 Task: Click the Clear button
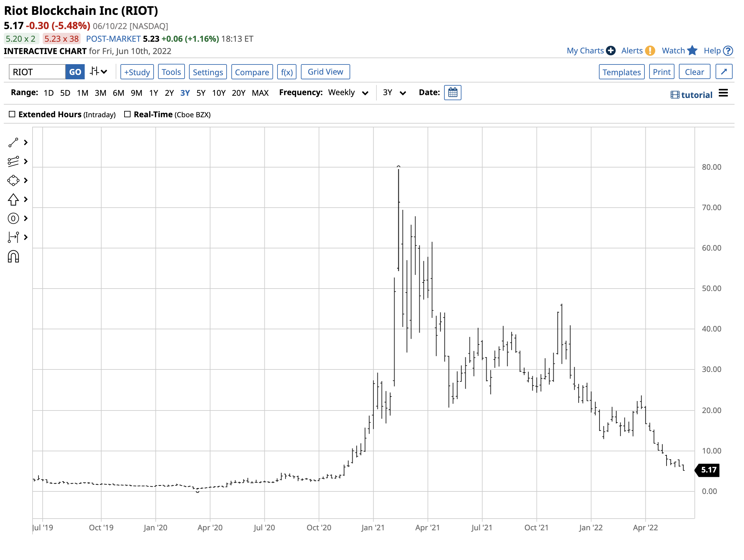click(694, 72)
